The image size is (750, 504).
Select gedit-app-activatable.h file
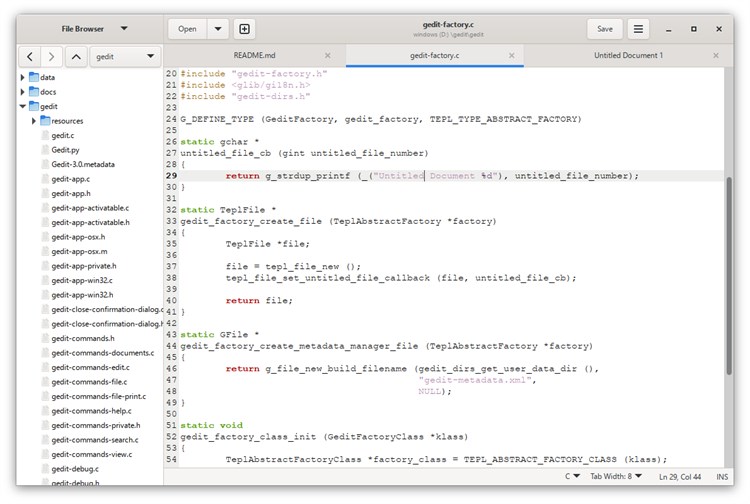click(x=90, y=222)
